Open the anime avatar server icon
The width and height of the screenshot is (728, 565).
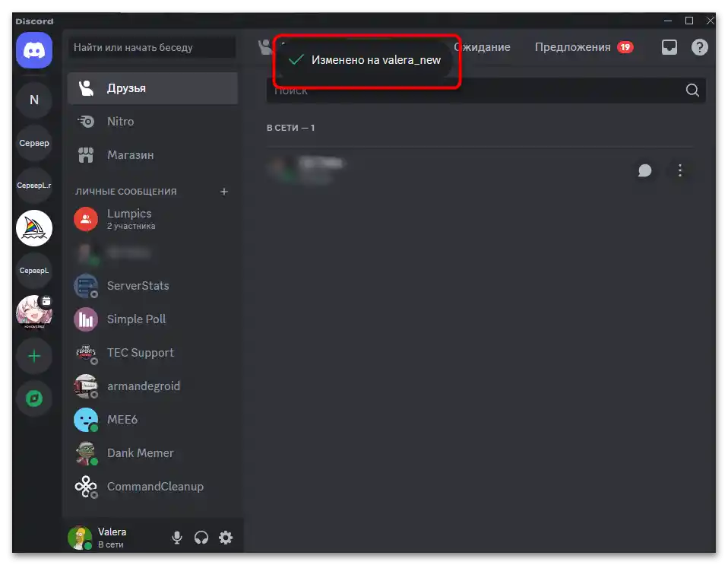(x=34, y=313)
